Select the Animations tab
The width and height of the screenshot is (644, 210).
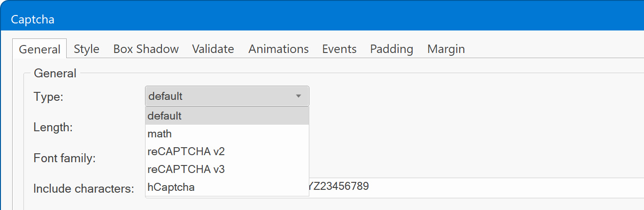[x=278, y=49]
